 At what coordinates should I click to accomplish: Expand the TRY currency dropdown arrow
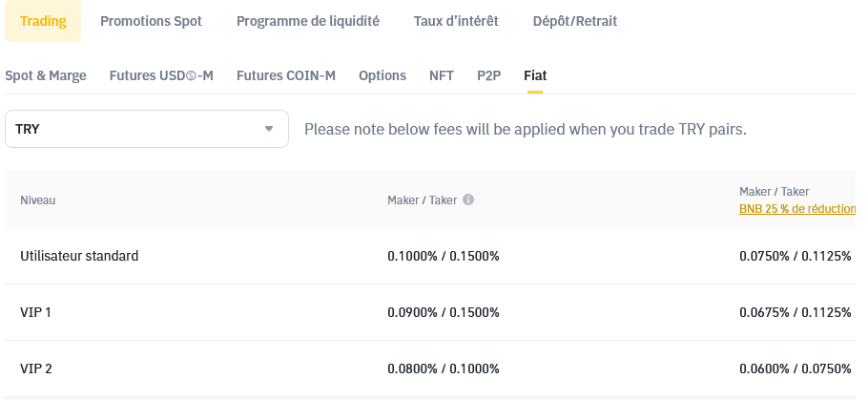(x=269, y=129)
